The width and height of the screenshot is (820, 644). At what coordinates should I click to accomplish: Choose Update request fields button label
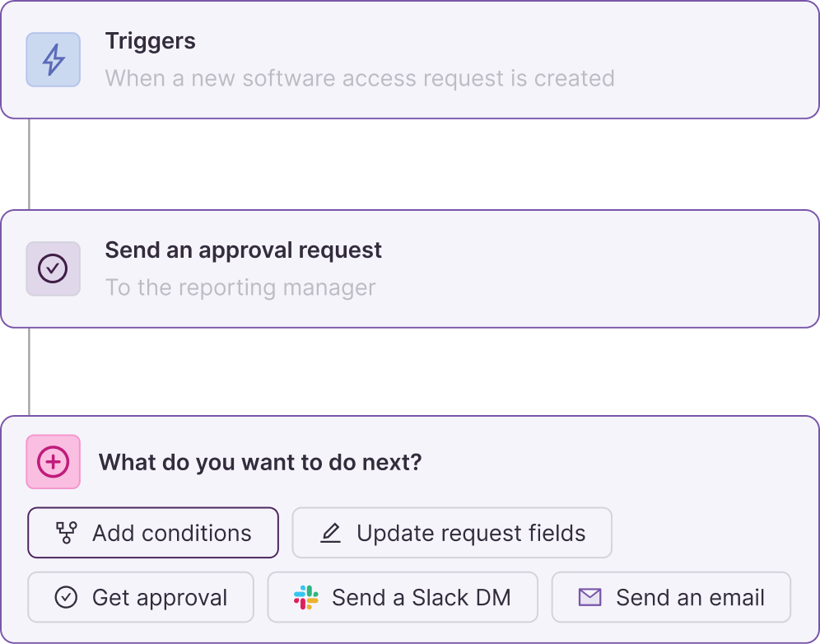(x=471, y=533)
